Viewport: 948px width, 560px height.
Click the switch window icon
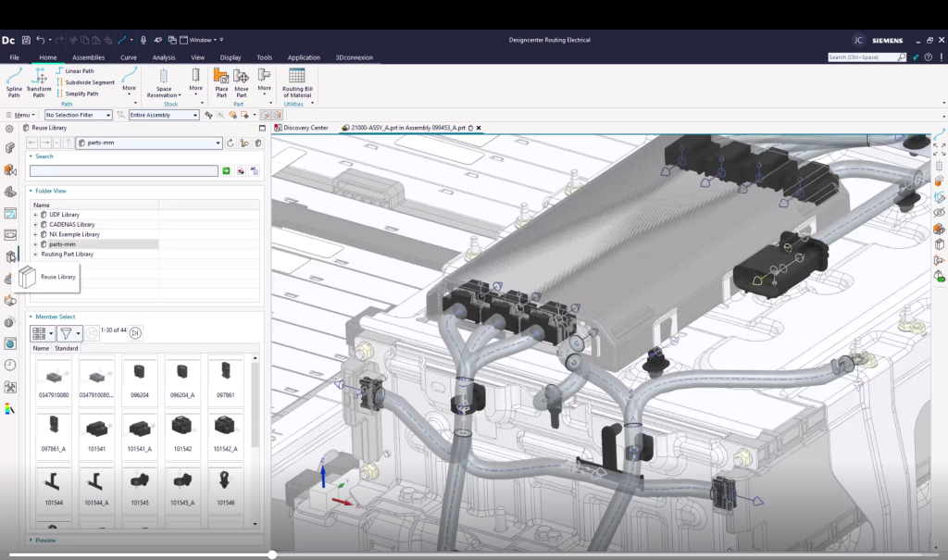[x=172, y=40]
